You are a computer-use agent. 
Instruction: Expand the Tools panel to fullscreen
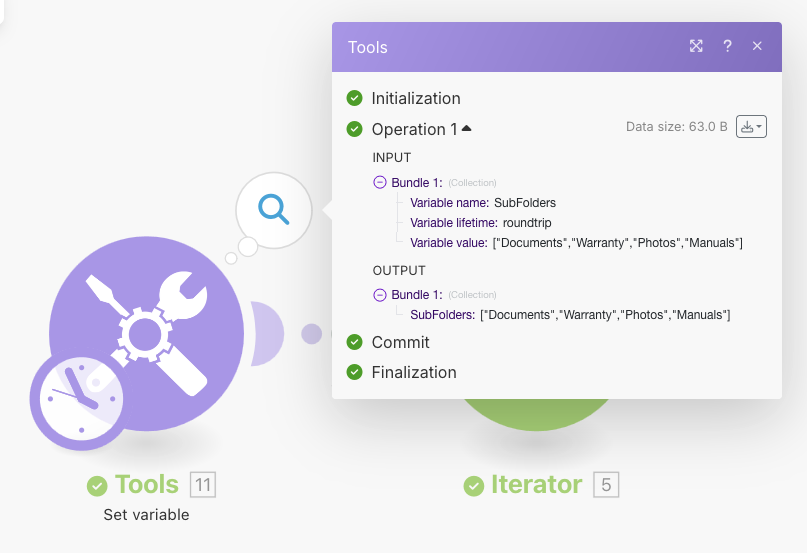(x=696, y=46)
